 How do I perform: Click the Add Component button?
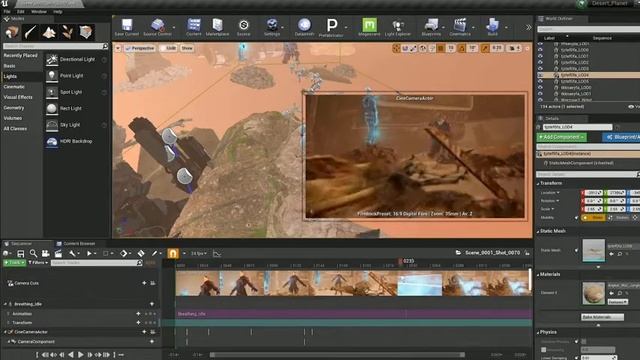point(562,137)
